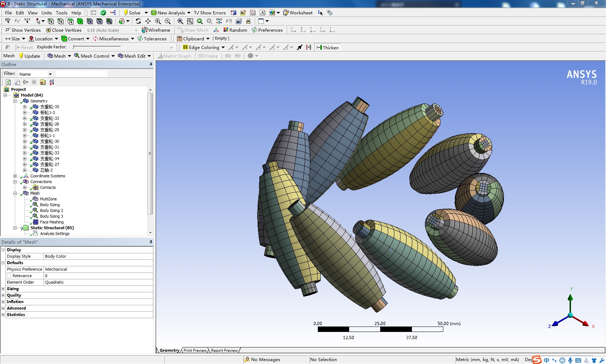Click the Explode Factor slider
606x364 pixels.
pyautogui.click(x=74, y=47)
